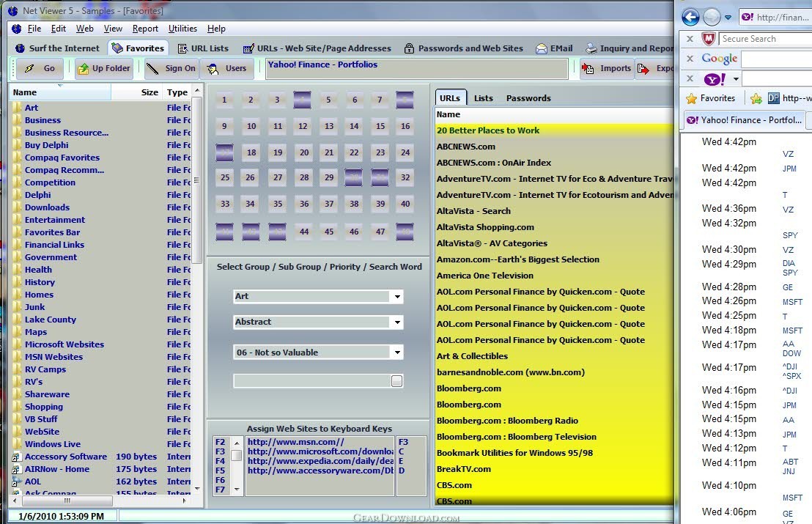Open the Inquiry and Reports tab
Viewport: 812px width, 524px height.
pos(629,48)
